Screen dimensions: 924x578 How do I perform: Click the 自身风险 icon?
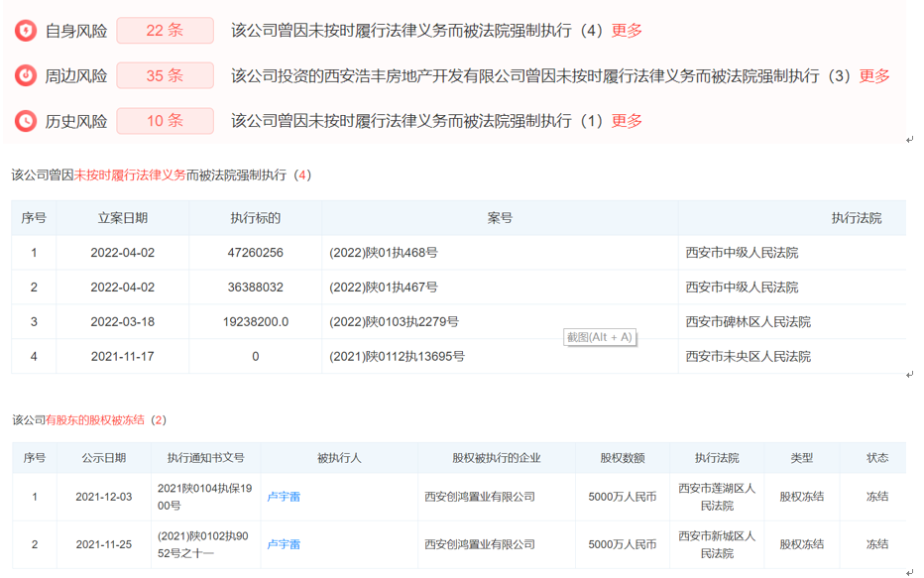coord(26,31)
